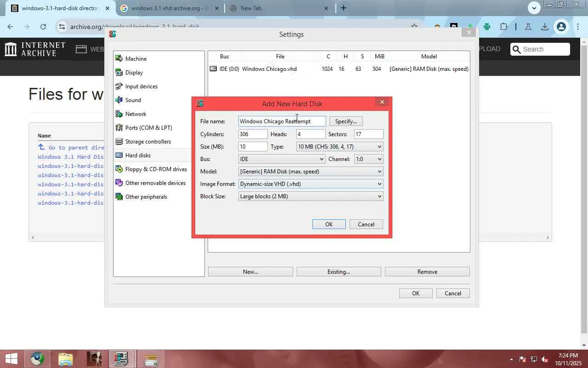Open the network tray icon
Image resolution: width=588 pixels, height=368 pixels.
coord(534,359)
